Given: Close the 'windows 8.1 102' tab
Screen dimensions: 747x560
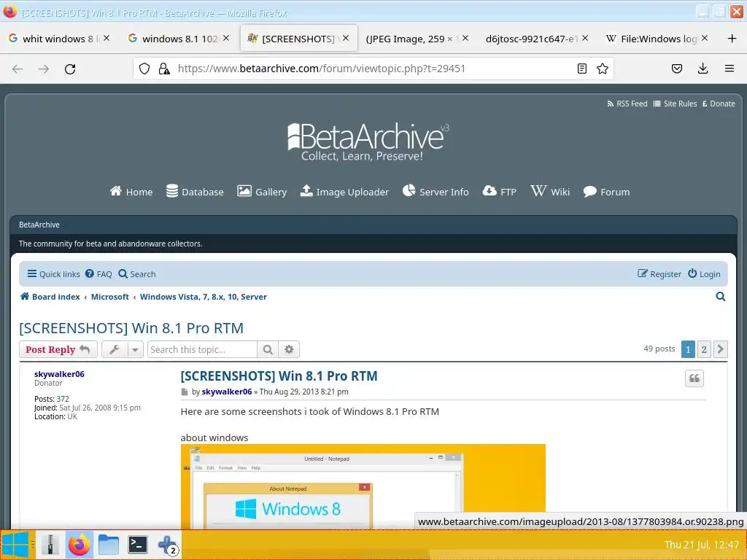Looking at the screenshot, I should coord(226,38).
